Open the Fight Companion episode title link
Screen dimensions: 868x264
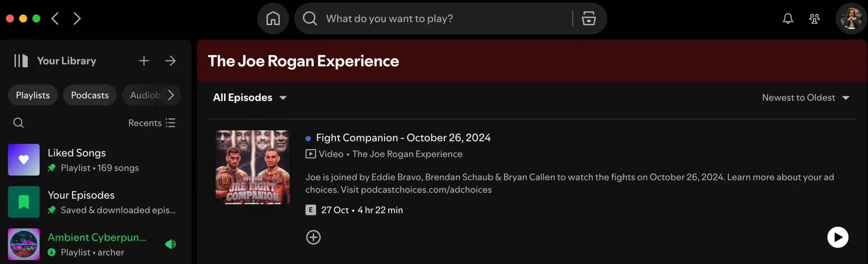tap(403, 137)
